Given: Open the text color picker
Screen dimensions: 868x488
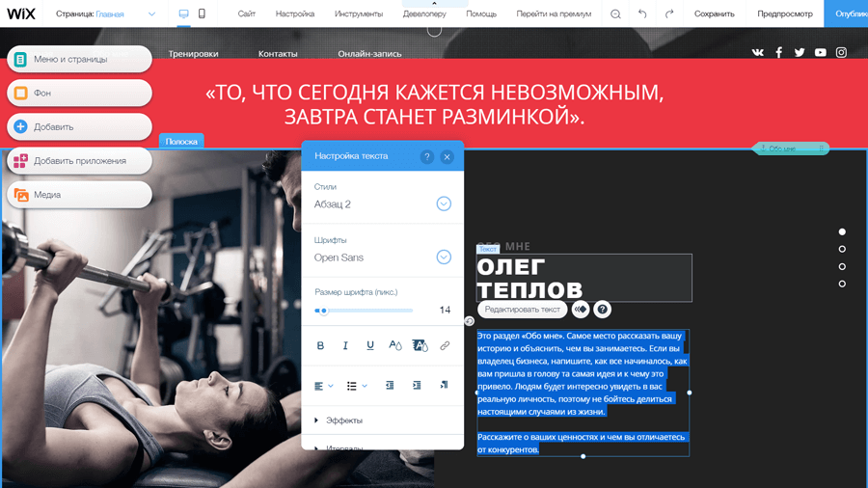Looking at the screenshot, I should point(394,345).
